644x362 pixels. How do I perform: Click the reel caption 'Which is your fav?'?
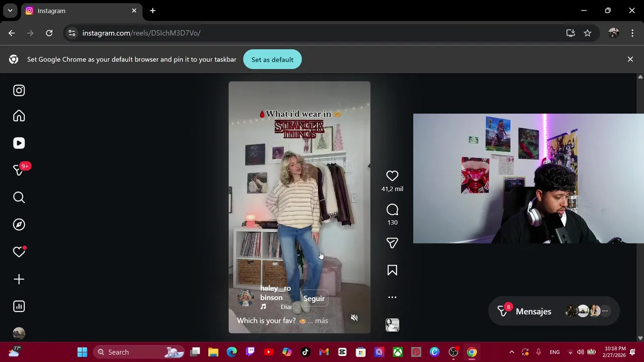coord(266,321)
